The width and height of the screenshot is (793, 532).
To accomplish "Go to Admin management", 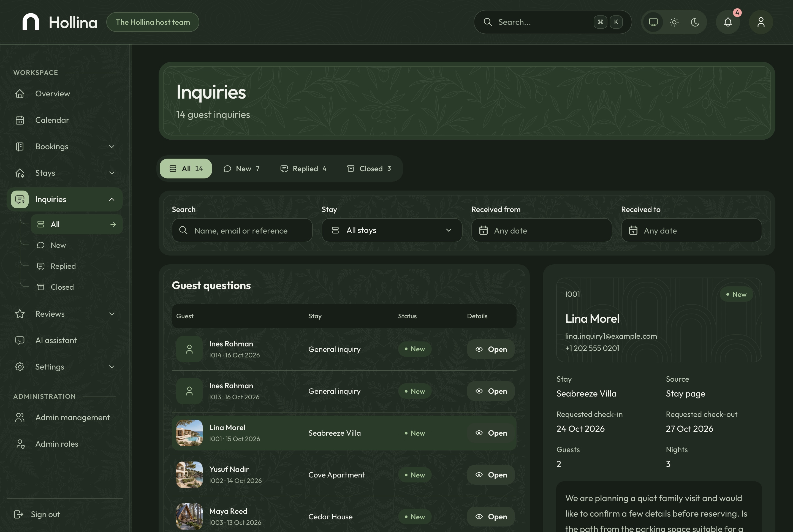I will (x=64, y=417).
